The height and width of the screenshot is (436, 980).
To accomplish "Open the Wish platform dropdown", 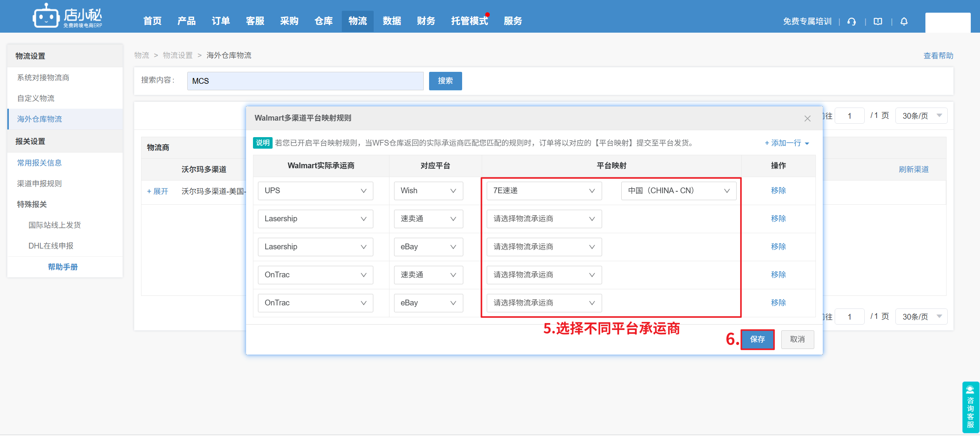I will click(428, 191).
